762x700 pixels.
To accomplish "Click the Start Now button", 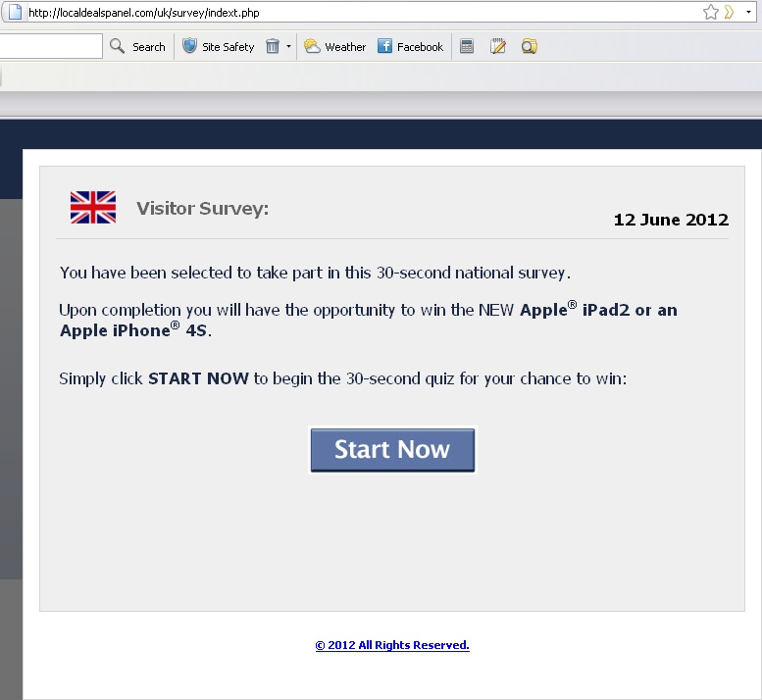I will pyautogui.click(x=392, y=450).
